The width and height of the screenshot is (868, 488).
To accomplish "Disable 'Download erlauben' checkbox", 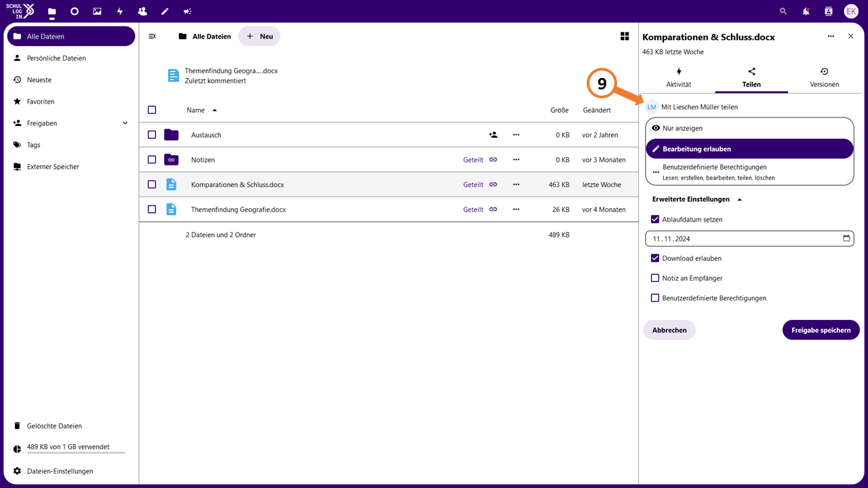I will 655,258.
